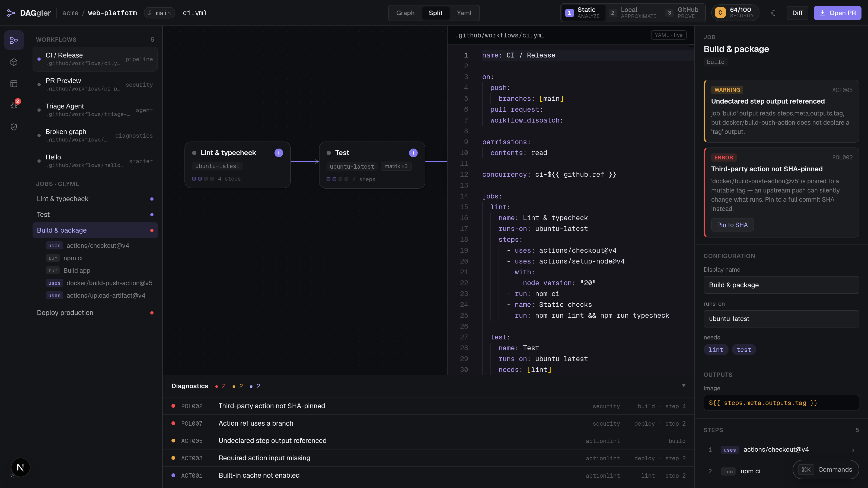Toggle dark mode moon icon
This screenshot has width=868, height=488.
click(x=773, y=13)
